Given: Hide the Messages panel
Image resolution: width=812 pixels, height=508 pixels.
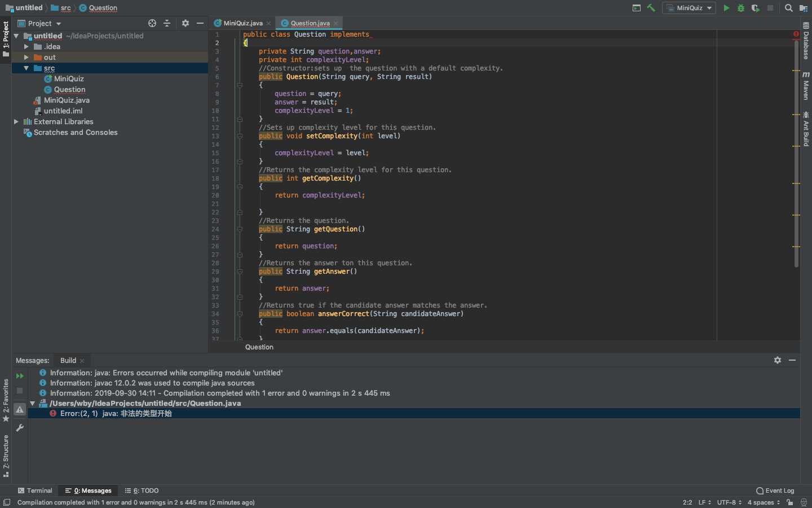Looking at the screenshot, I should pyautogui.click(x=792, y=360).
